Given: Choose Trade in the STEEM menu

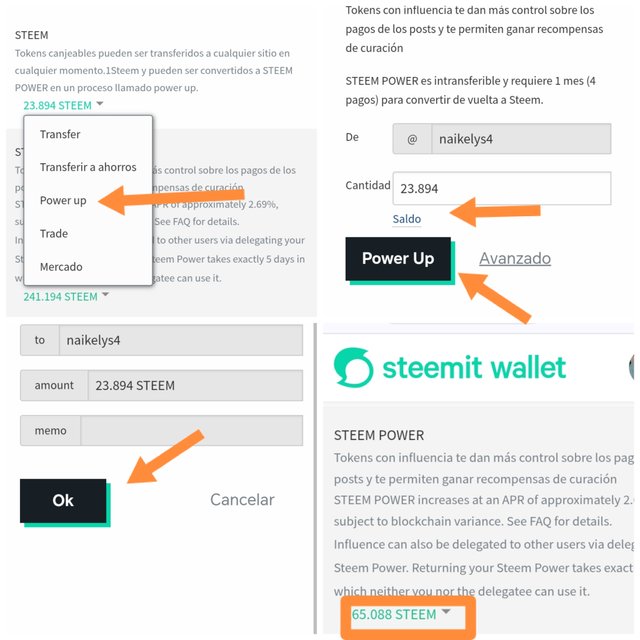Looking at the screenshot, I should 54,233.
